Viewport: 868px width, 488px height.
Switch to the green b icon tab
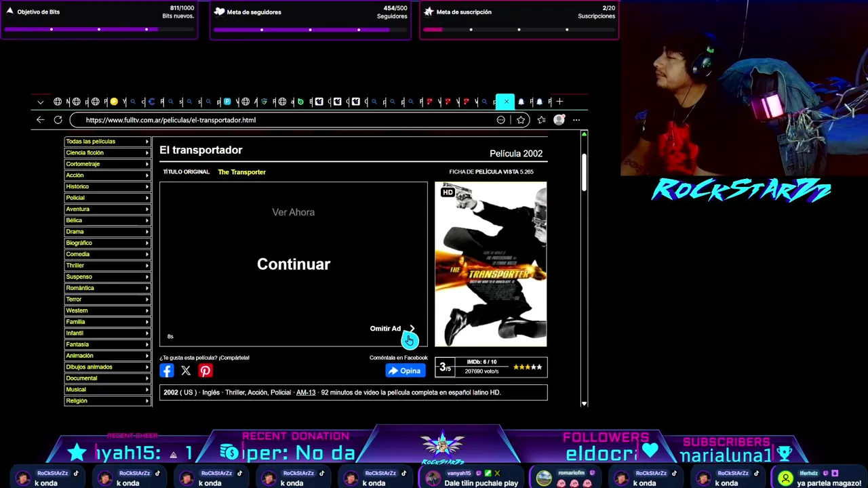(x=300, y=102)
